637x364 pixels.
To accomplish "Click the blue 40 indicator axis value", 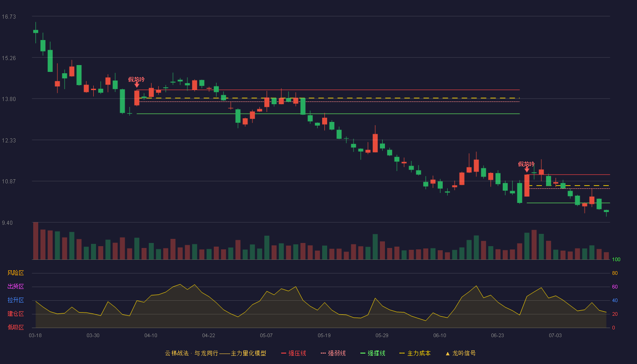I will click(615, 300).
